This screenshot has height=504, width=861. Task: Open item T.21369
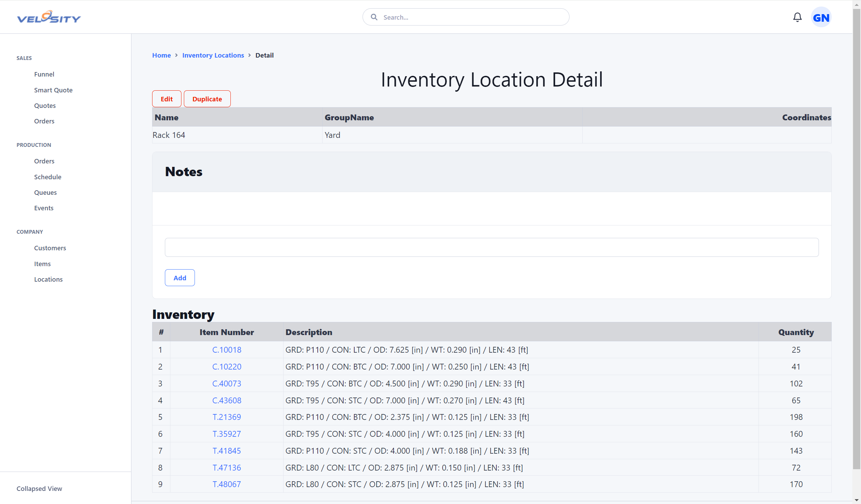coord(227,417)
